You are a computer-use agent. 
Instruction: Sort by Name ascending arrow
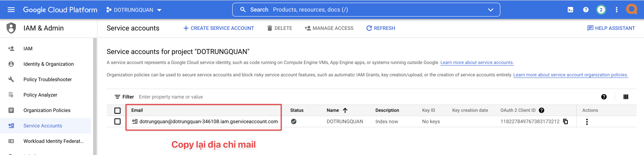(x=345, y=110)
